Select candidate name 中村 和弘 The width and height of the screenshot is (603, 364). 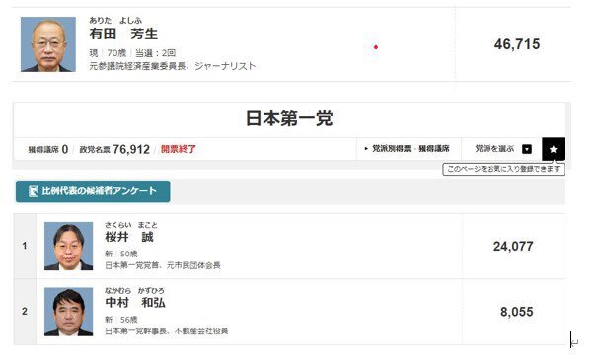click(x=135, y=303)
